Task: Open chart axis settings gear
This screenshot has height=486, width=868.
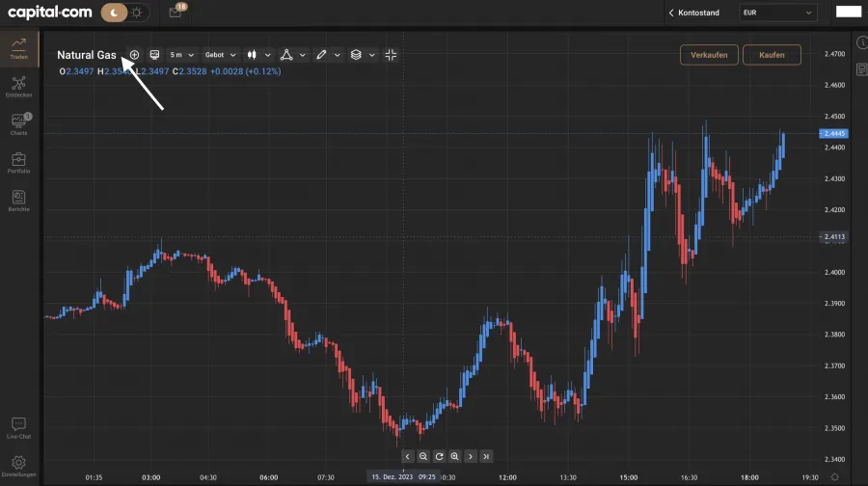Action: (835, 477)
